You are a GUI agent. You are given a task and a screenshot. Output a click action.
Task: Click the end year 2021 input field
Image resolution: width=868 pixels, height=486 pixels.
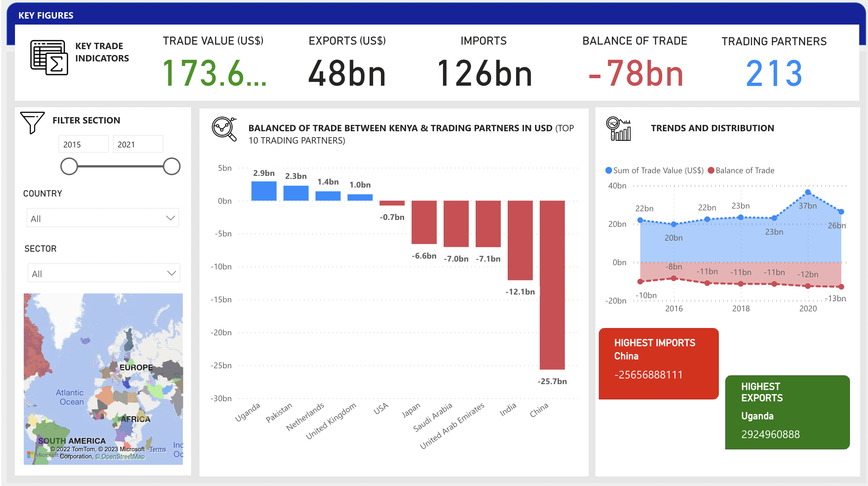coord(137,144)
